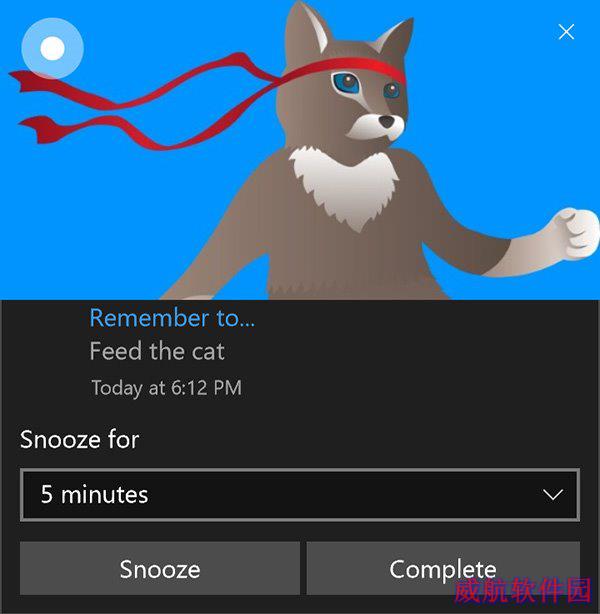The width and height of the screenshot is (600, 614).
Task: Click the 'Today at 6:12 PM' timestamp
Action: point(166,388)
